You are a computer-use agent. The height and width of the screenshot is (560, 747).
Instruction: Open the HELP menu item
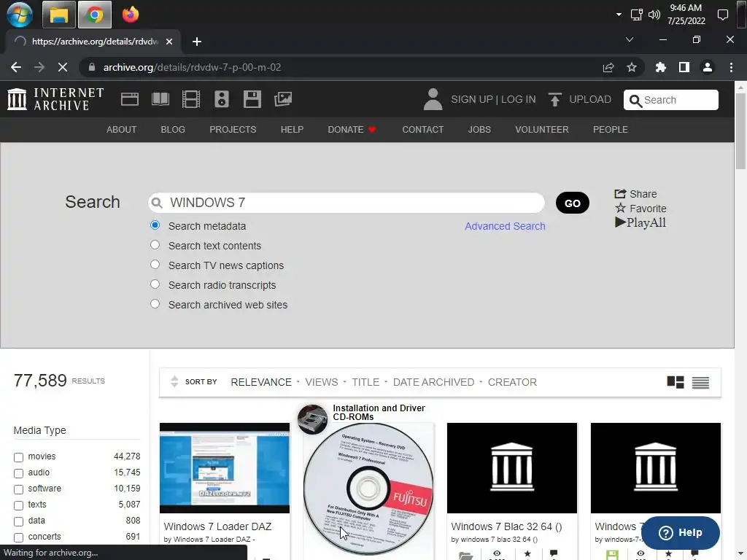point(292,130)
